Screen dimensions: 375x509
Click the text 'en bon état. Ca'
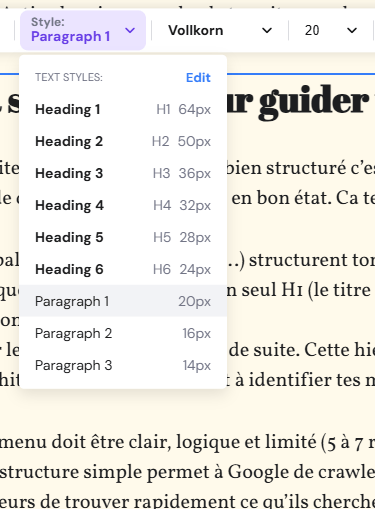[295, 198]
